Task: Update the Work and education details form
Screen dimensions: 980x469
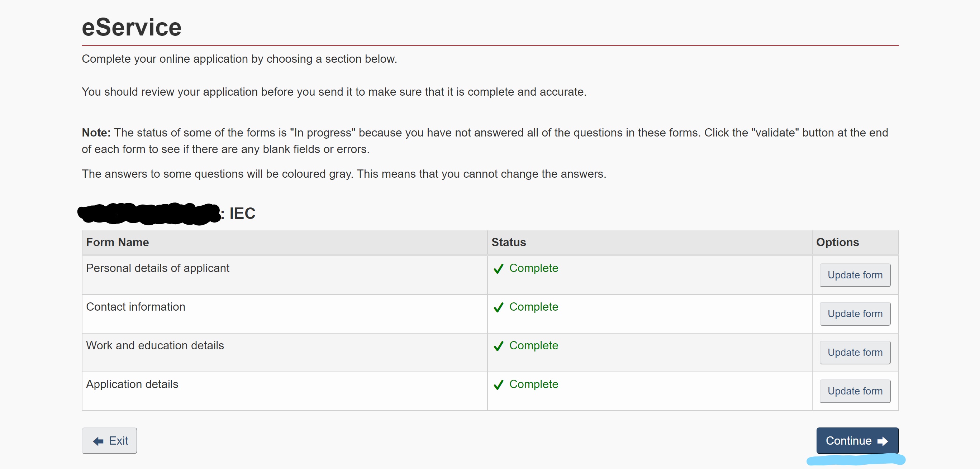Action: 855,352
